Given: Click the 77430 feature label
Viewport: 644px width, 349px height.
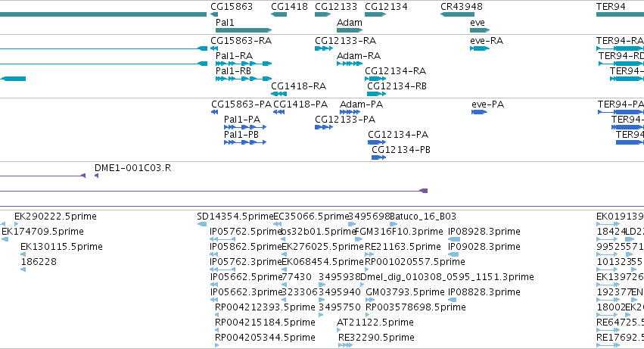Looking at the screenshot, I should tap(297, 277).
